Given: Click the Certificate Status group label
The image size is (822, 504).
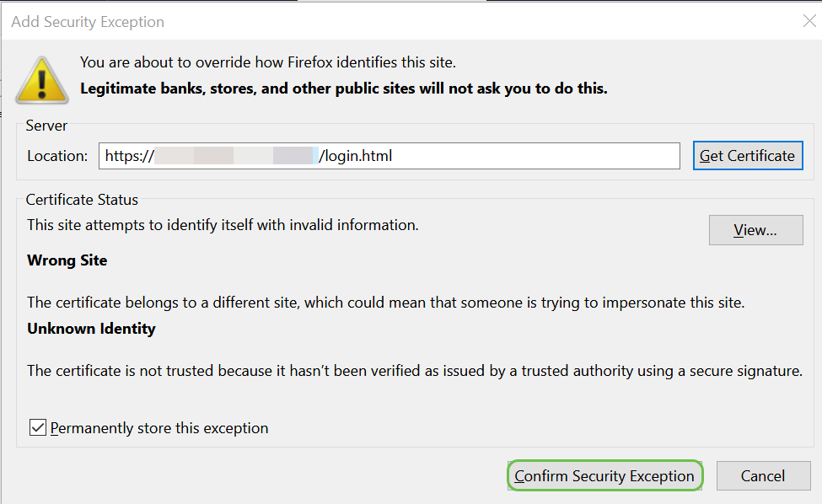Looking at the screenshot, I should coord(82,200).
